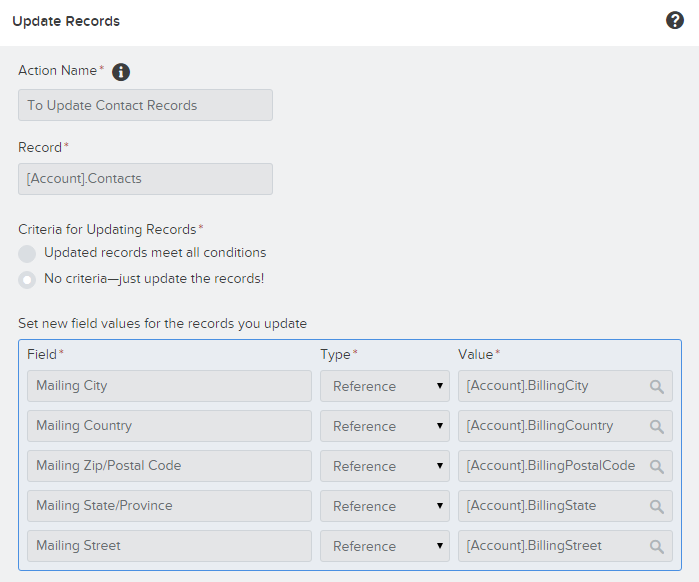Screen dimensions: 699x582
Task: Click search icon in BillingStreet value field
Action: point(657,546)
